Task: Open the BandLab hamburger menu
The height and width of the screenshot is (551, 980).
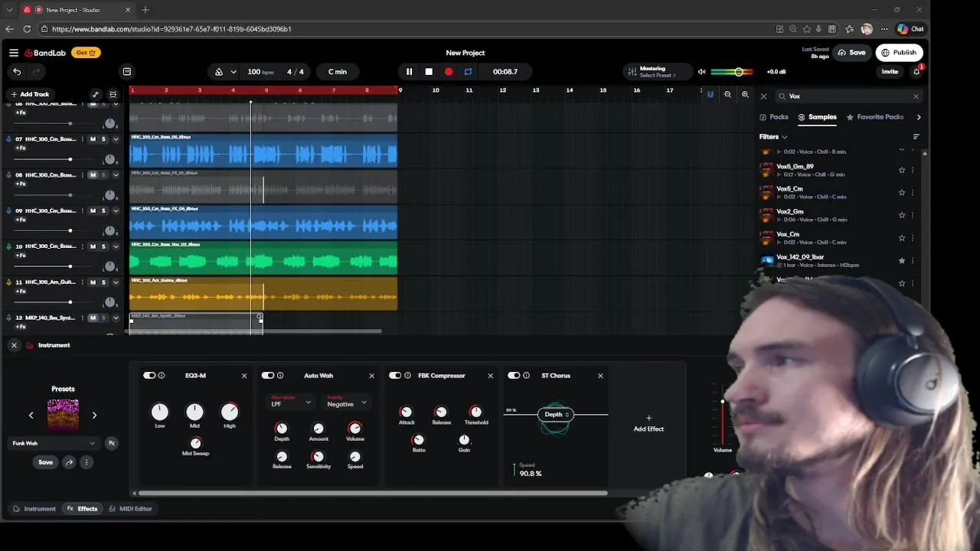Action: tap(14, 53)
